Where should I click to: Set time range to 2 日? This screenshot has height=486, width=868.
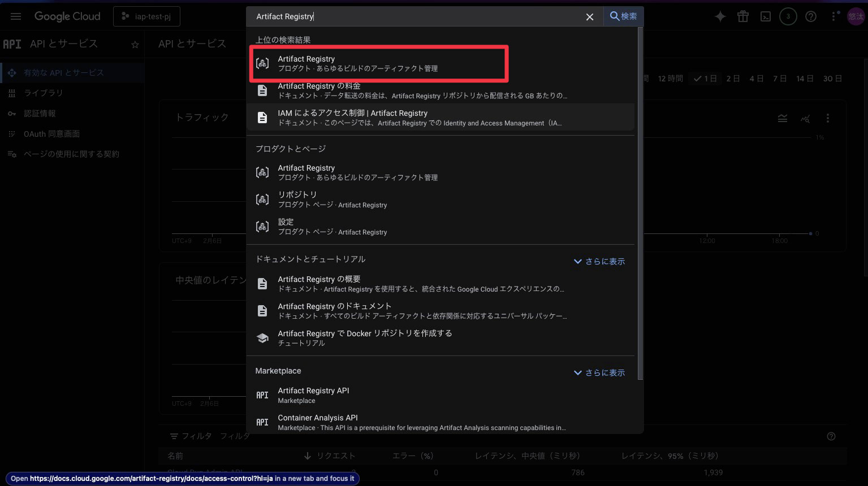[733, 79]
